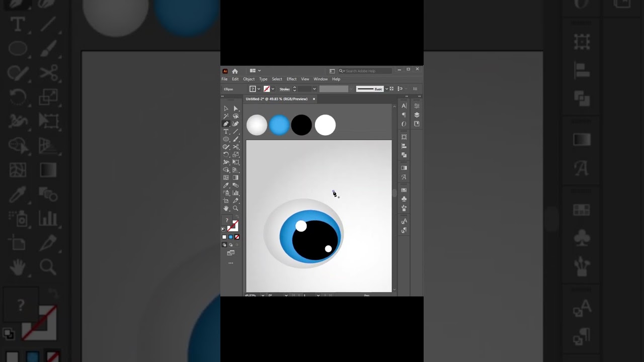The width and height of the screenshot is (644, 362).
Task: Pick the Ellipse tool
Action: pos(226,139)
